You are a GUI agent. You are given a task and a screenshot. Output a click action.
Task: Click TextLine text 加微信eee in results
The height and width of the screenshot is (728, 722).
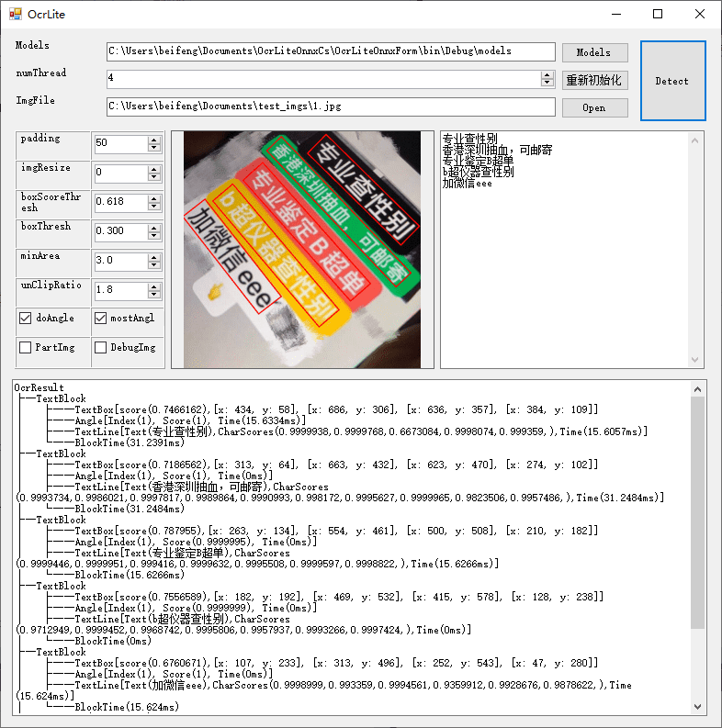179,685
